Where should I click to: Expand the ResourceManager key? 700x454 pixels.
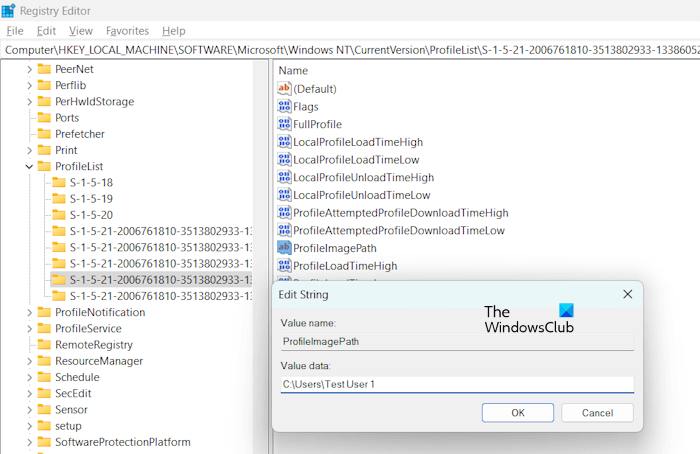tap(29, 361)
